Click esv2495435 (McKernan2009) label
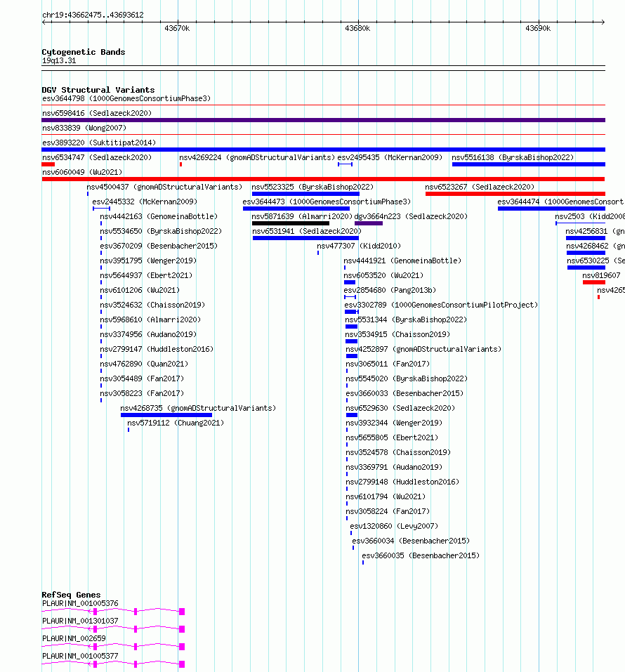The image size is (625, 672). (x=390, y=158)
